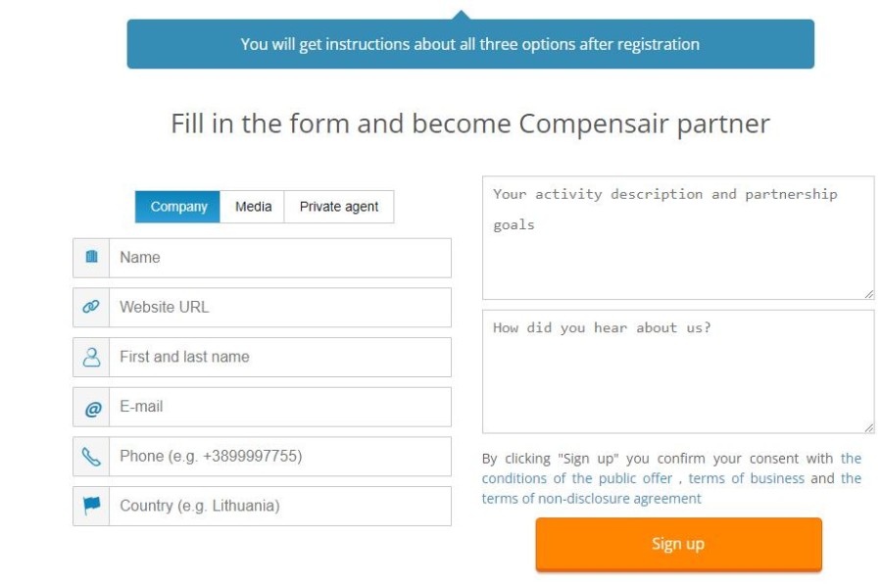Click the person icon beside name field
This screenshot has width=882, height=588.
[x=91, y=357]
